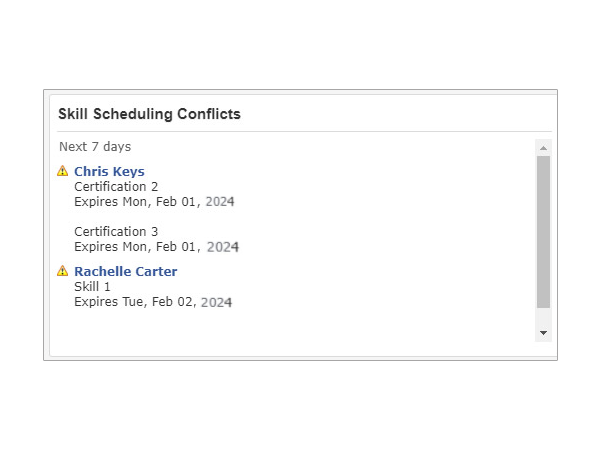Click divider line under the panel title
The image size is (600, 450).
tap(304, 131)
